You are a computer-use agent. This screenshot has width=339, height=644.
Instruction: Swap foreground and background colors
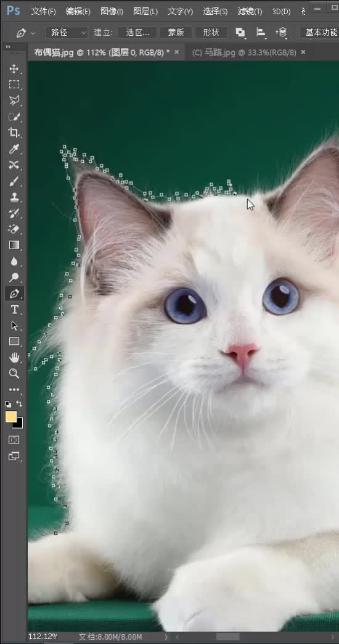point(19,403)
